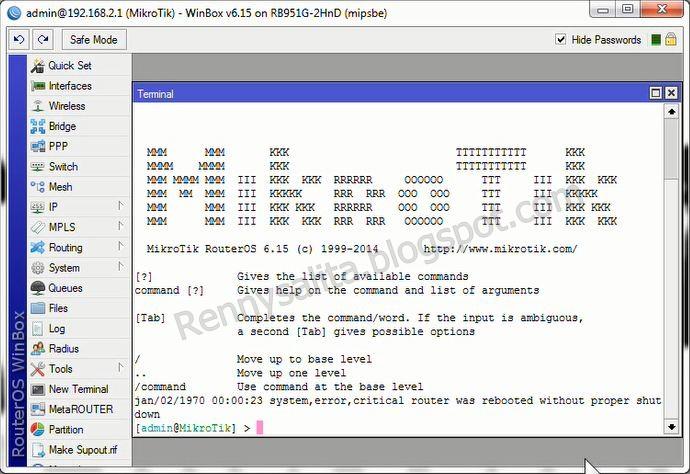Click the Redo arrow button
Image resolution: width=690 pixels, height=474 pixels.
pos(43,40)
